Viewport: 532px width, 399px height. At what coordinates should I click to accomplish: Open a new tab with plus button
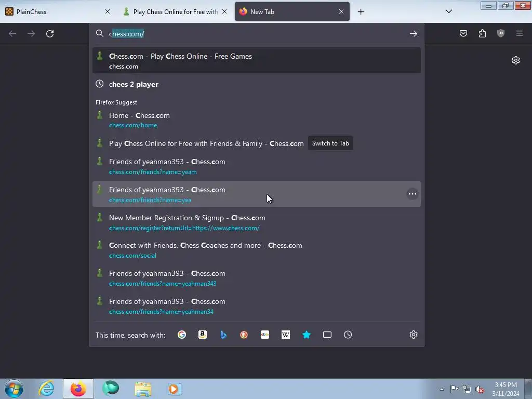(361, 12)
